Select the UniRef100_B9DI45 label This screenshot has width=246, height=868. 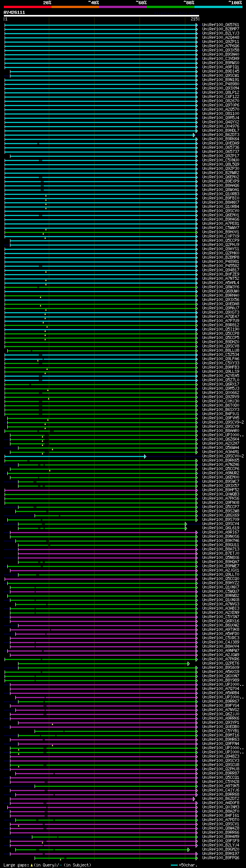click(221, 71)
